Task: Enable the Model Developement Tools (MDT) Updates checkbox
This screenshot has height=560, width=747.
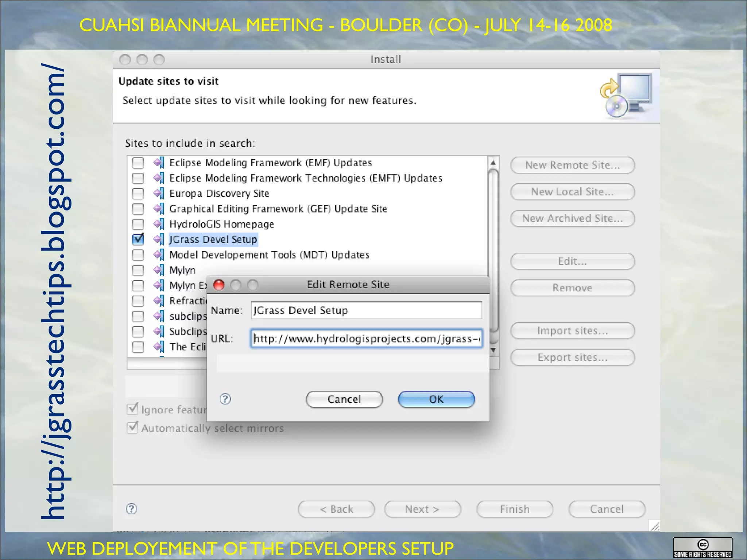Action: tap(138, 255)
